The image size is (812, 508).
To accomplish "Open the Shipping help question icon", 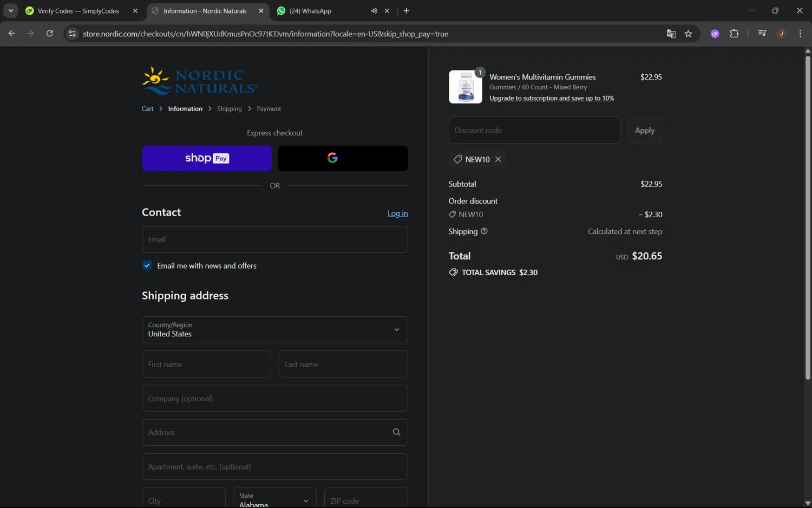I will tap(484, 231).
